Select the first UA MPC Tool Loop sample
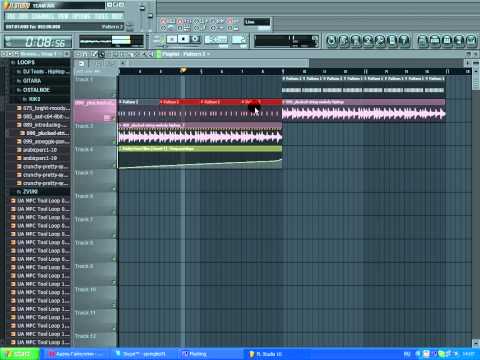The image size is (480, 360). 41,201
